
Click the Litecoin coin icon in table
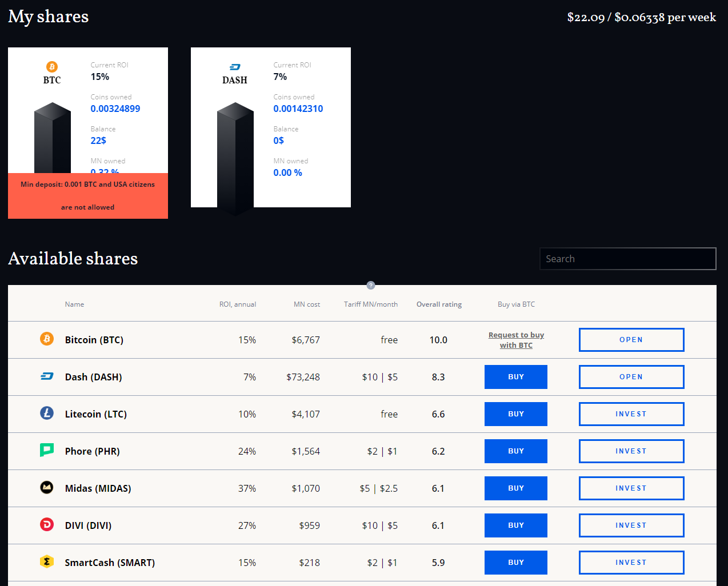[47, 413]
